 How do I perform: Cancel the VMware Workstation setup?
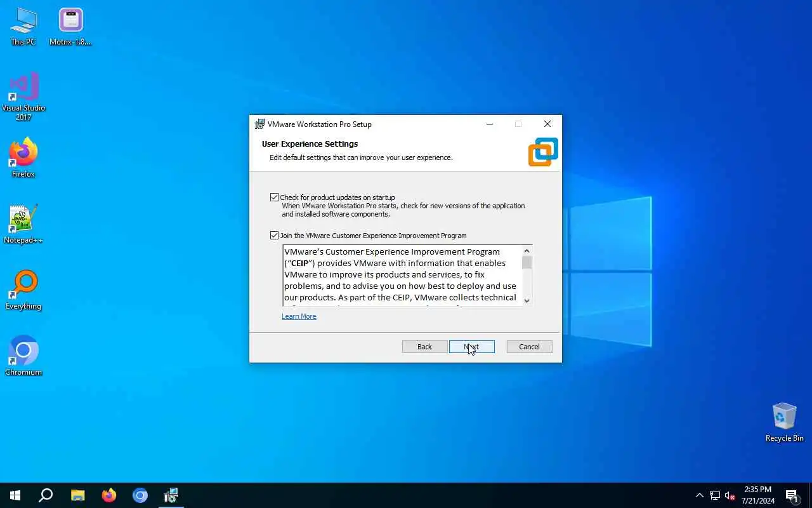click(529, 347)
